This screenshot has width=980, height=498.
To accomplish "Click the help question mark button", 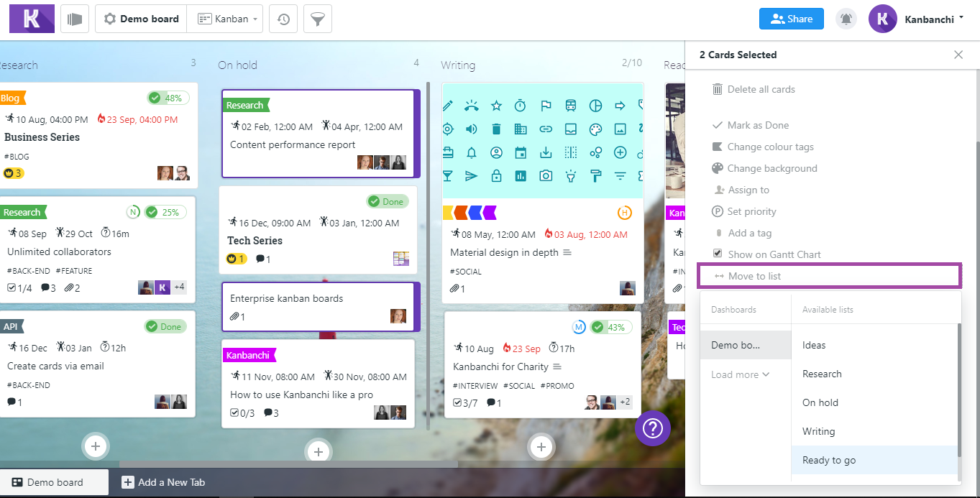I will point(653,428).
